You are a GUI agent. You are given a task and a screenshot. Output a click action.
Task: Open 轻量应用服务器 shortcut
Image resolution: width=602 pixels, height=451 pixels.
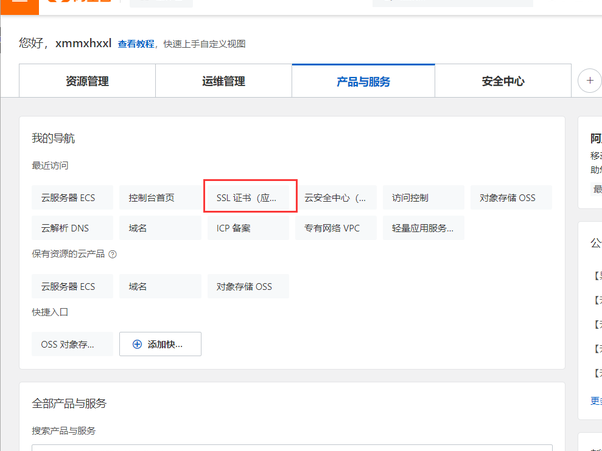tap(423, 228)
